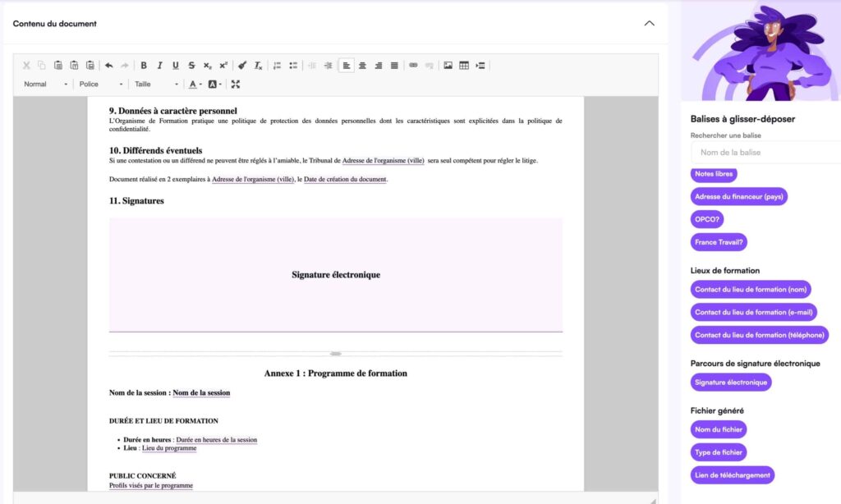Insert a numbered list
Image resolution: width=841 pixels, height=504 pixels.
click(x=277, y=66)
